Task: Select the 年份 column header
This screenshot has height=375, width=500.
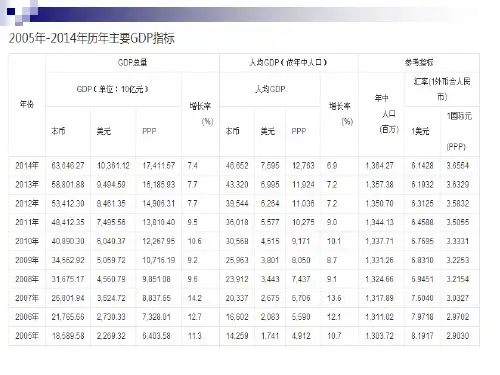Action: pos(27,104)
